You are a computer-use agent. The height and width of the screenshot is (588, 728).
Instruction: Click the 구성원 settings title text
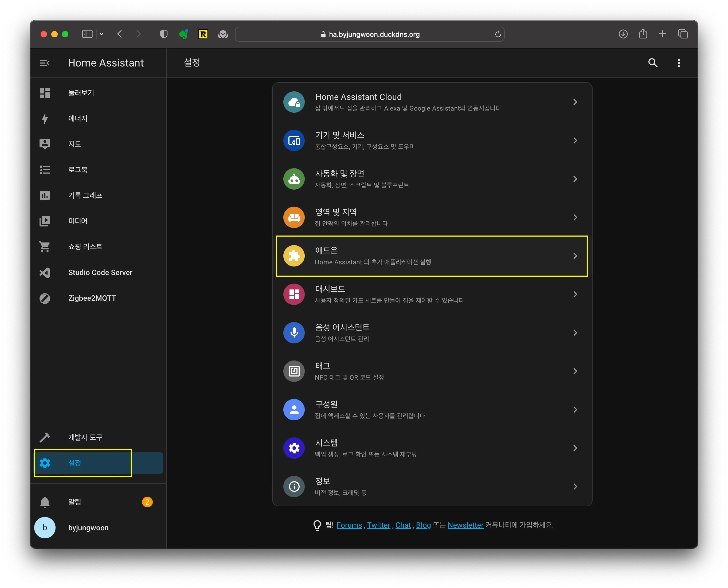pos(327,405)
